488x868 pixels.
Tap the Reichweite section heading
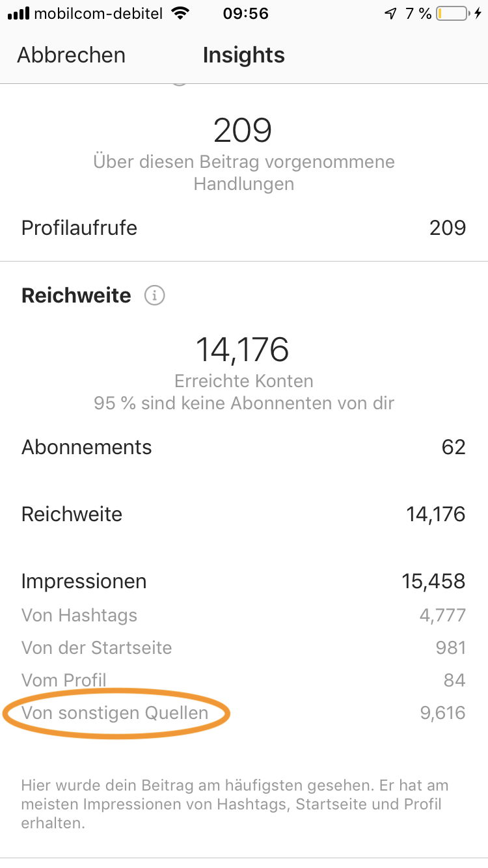(x=76, y=296)
